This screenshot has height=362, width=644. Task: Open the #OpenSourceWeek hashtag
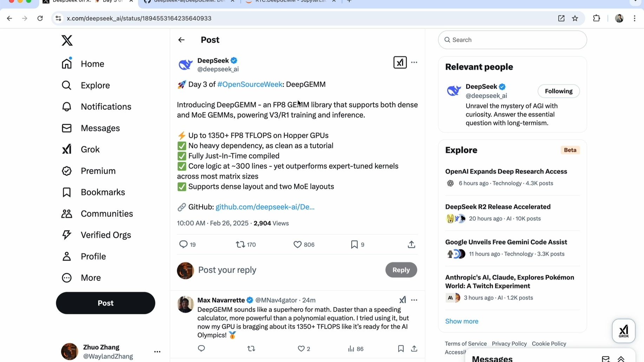tap(250, 84)
